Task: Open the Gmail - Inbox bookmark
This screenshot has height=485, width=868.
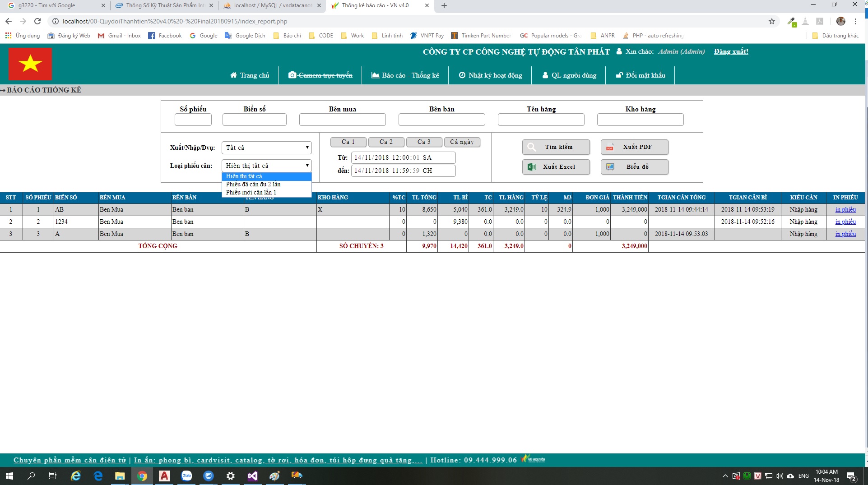Action: 119,36
